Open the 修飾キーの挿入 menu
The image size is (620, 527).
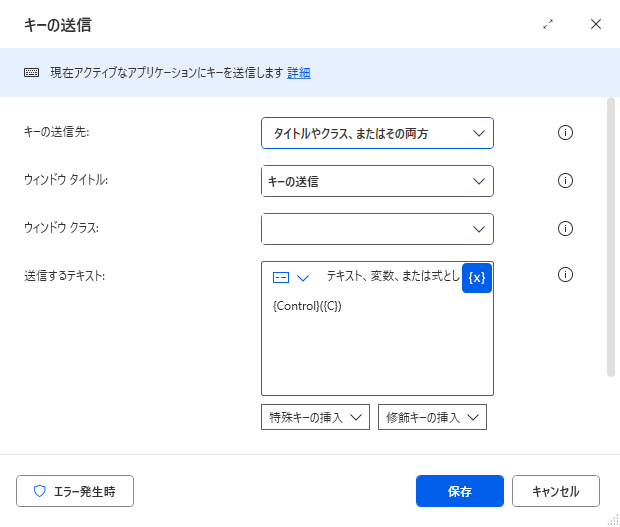pyautogui.click(x=432, y=417)
